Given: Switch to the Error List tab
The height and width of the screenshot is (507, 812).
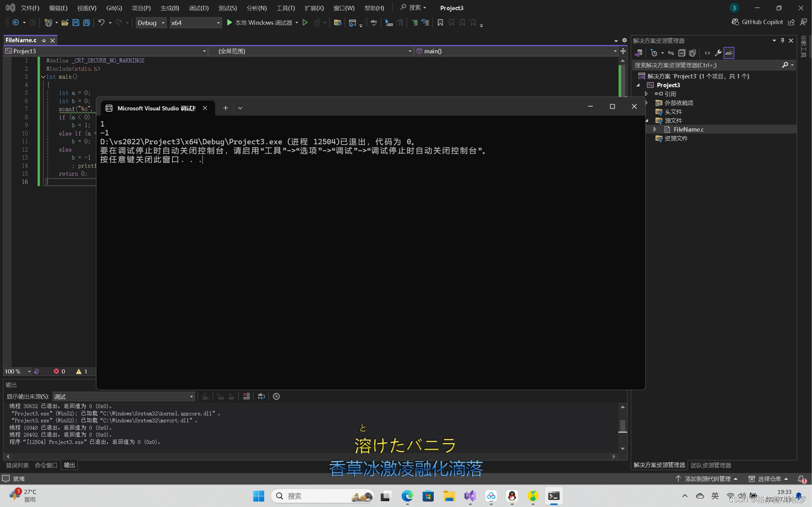Looking at the screenshot, I should 17,465.
